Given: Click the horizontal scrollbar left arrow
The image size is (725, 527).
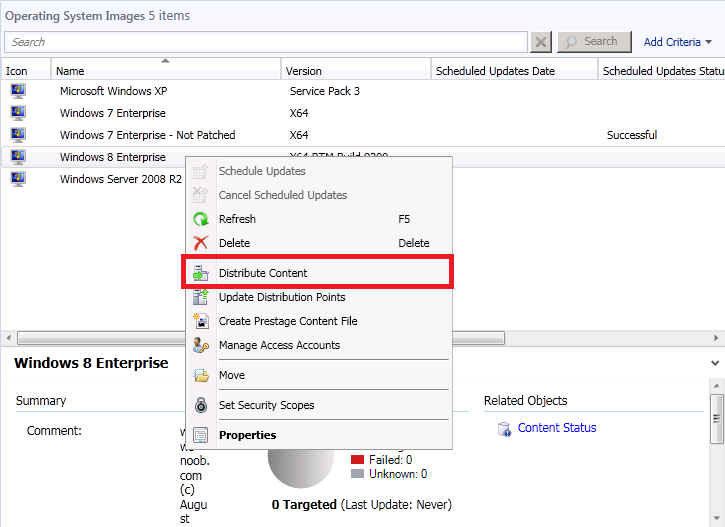Looking at the screenshot, I should [x=8, y=338].
